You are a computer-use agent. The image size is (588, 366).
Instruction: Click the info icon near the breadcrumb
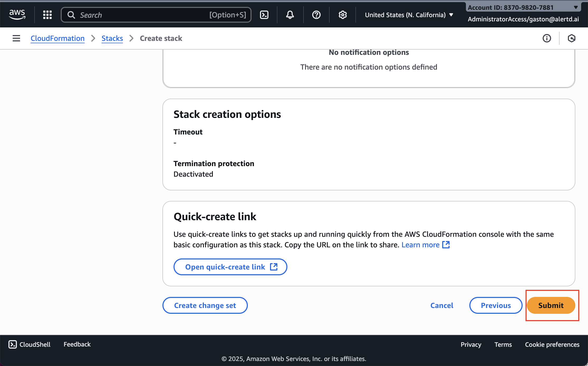[547, 38]
